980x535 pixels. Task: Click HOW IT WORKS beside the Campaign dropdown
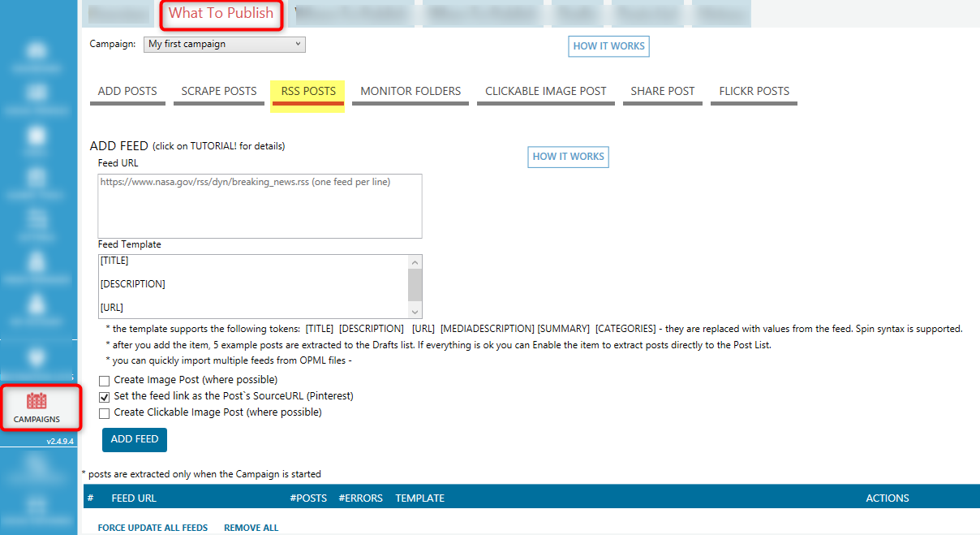point(608,46)
